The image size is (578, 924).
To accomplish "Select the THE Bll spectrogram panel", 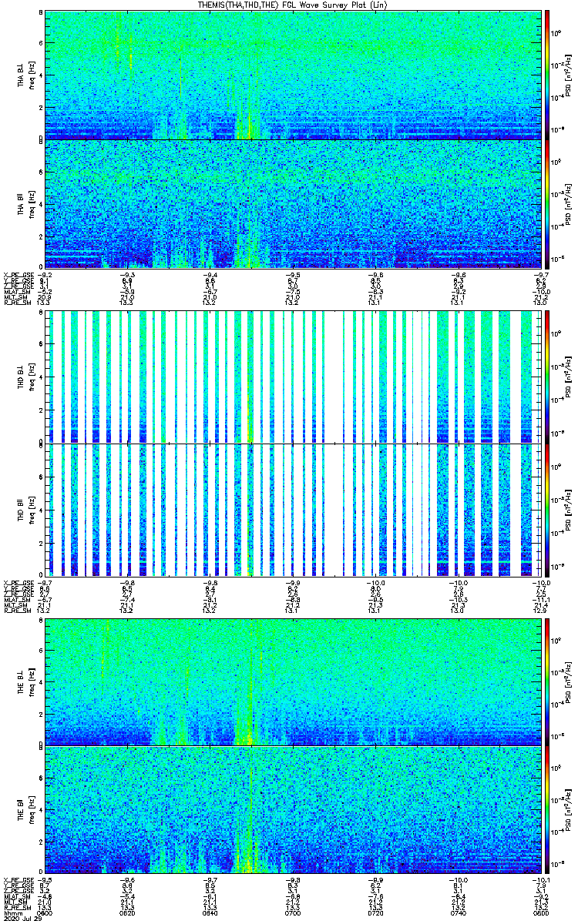I will point(294,810).
